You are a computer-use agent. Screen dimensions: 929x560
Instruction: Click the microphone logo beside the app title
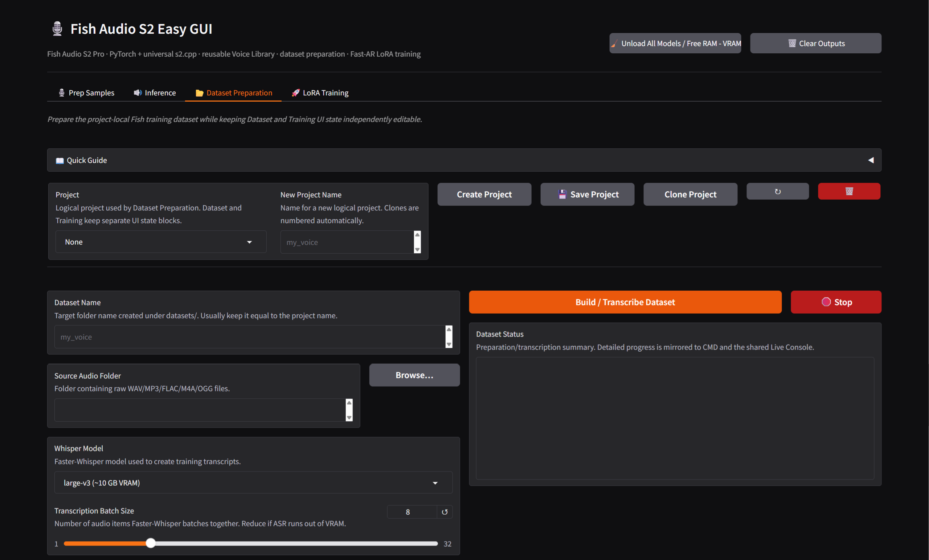click(57, 29)
